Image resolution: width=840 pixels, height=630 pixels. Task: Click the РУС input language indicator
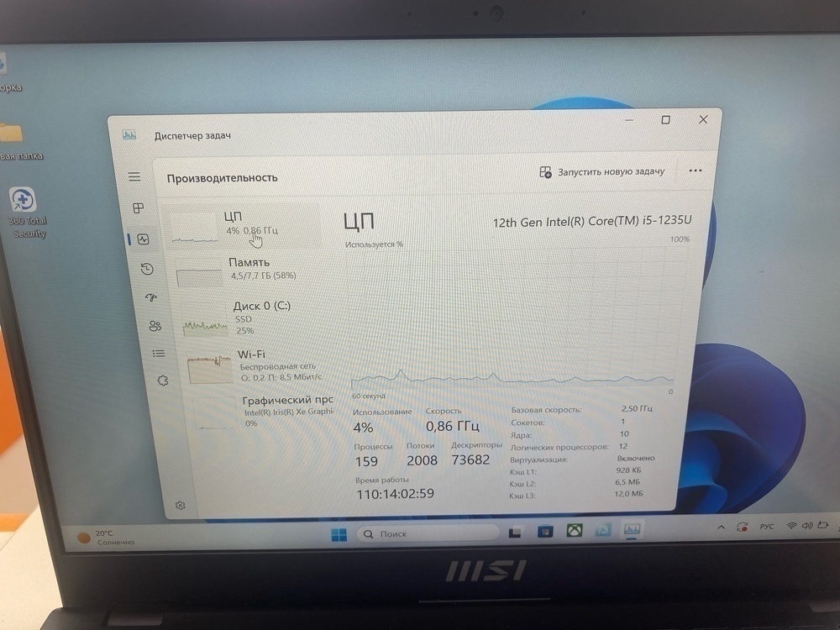pos(767,527)
